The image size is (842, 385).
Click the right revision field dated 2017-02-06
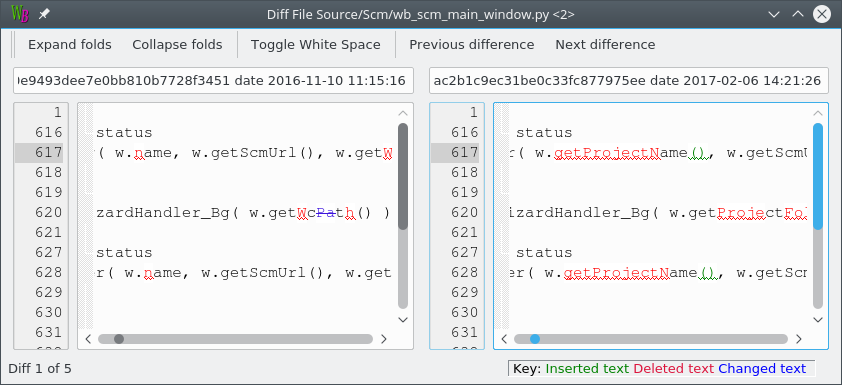[629, 81]
